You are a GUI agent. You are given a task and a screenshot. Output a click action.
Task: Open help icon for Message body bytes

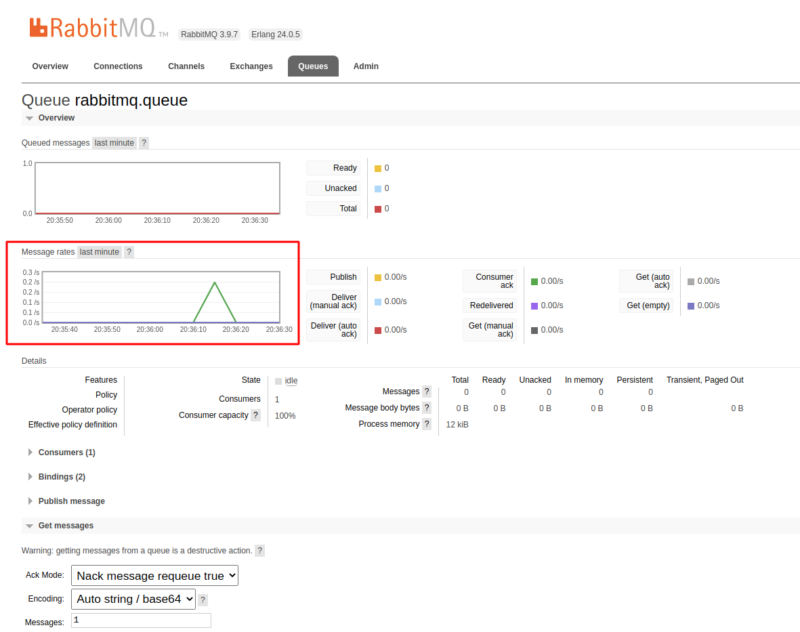tap(427, 408)
